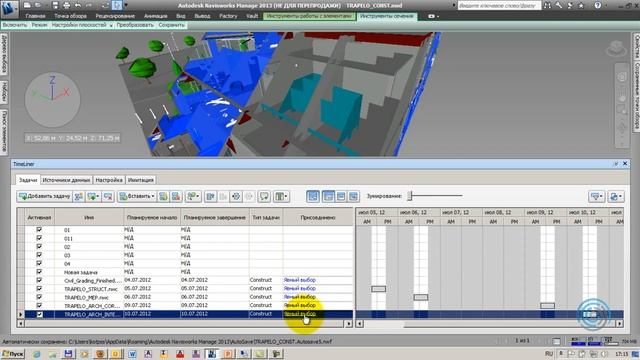Open the export schedule dropdown at far right
This screenshot has width=640, height=360.
click(616, 196)
